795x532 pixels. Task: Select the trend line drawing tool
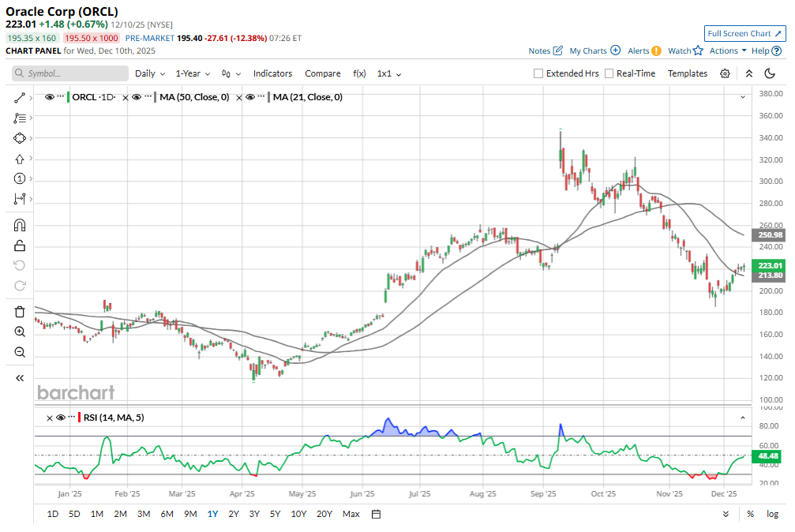coord(20,98)
